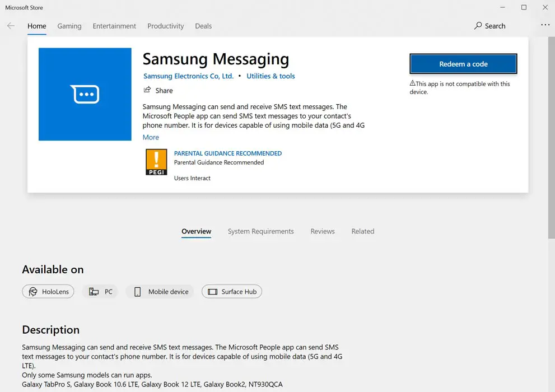The width and height of the screenshot is (555, 392).
Task: Open the three-dot more options menu
Action: 545,26
